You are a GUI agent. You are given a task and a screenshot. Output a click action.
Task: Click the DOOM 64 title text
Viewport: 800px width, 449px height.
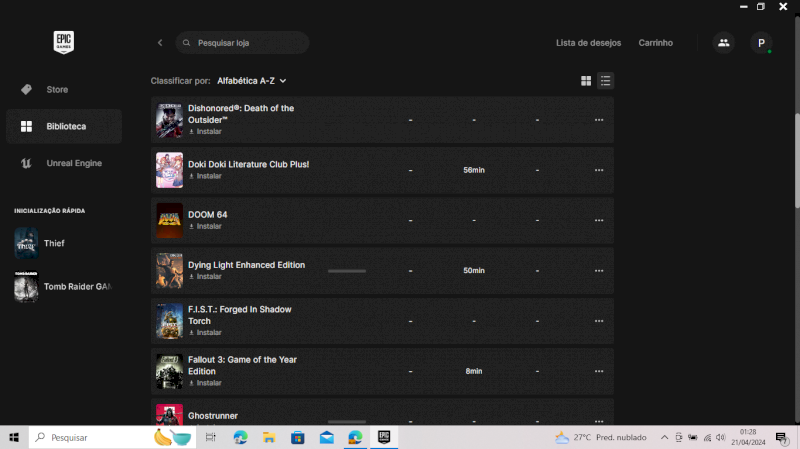[208, 215]
